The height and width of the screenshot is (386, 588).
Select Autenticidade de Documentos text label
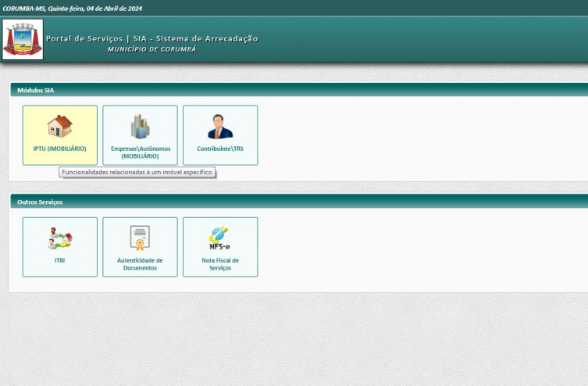coord(140,264)
